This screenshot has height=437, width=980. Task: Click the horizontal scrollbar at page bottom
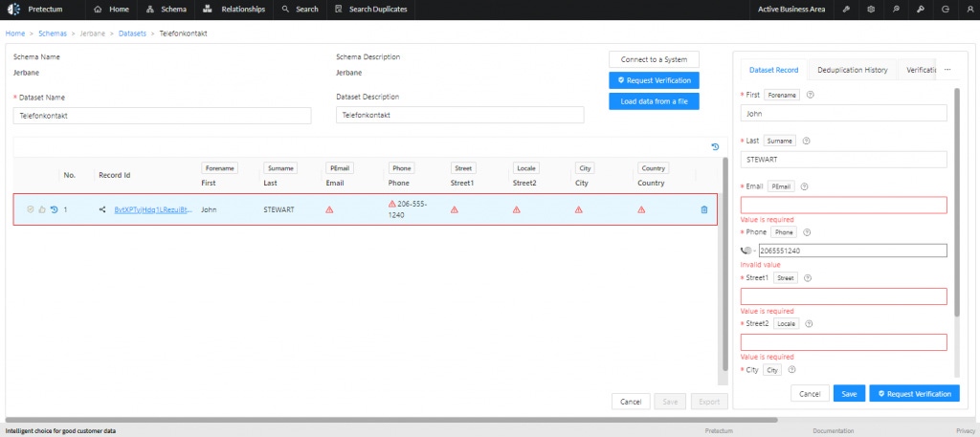pos(391,420)
